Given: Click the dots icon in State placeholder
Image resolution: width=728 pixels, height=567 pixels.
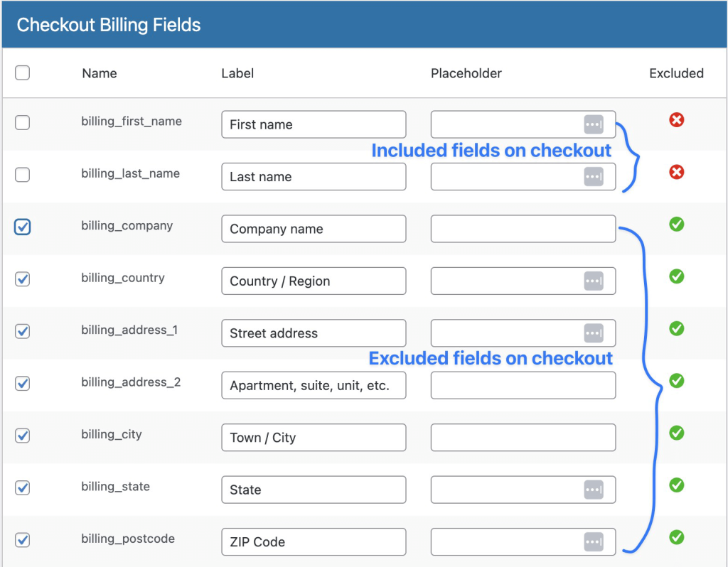Looking at the screenshot, I should click(594, 490).
